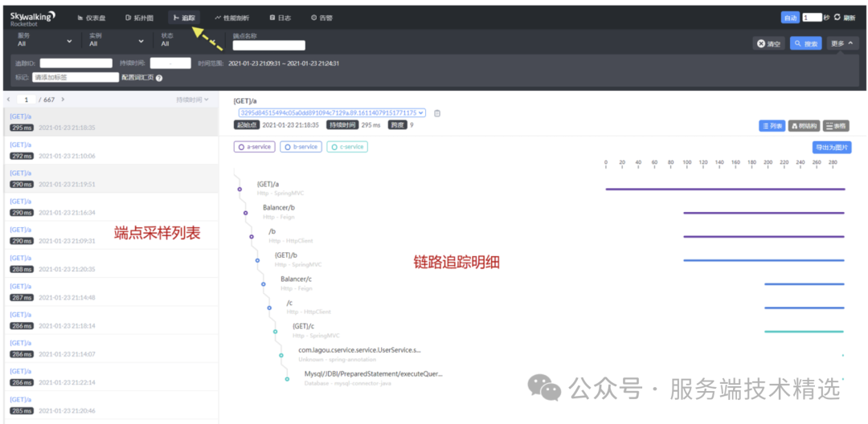868x424 pixels.
Task: Click the com.lagou.cservice.service.UserService span label
Action: (x=360, y=350)
